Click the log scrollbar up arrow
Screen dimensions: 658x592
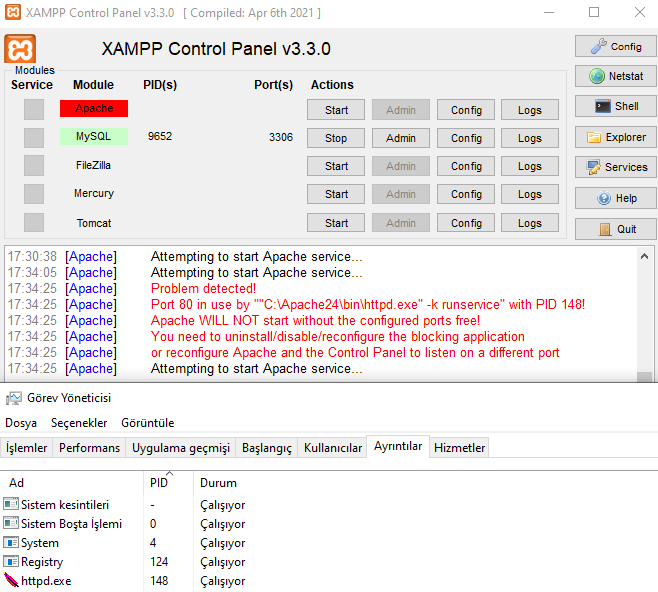(645, 256)
